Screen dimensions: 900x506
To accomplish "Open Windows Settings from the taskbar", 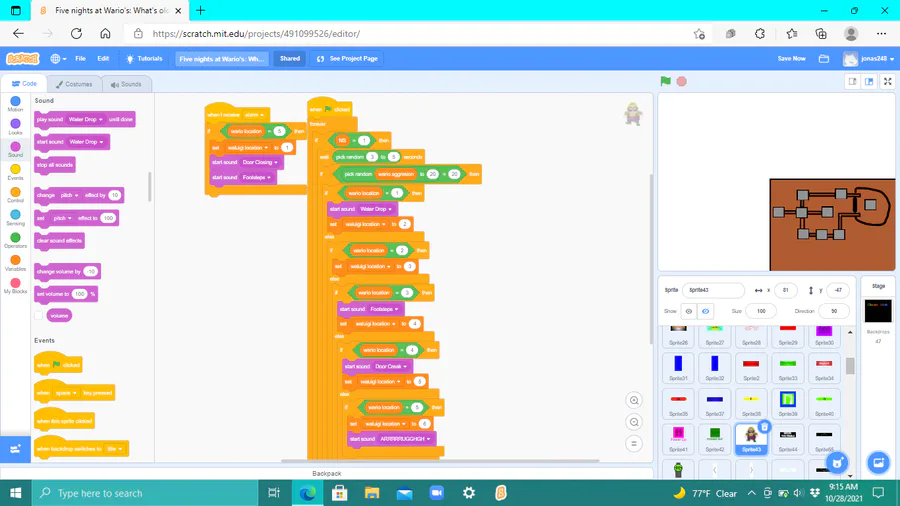I will (468, 493).
